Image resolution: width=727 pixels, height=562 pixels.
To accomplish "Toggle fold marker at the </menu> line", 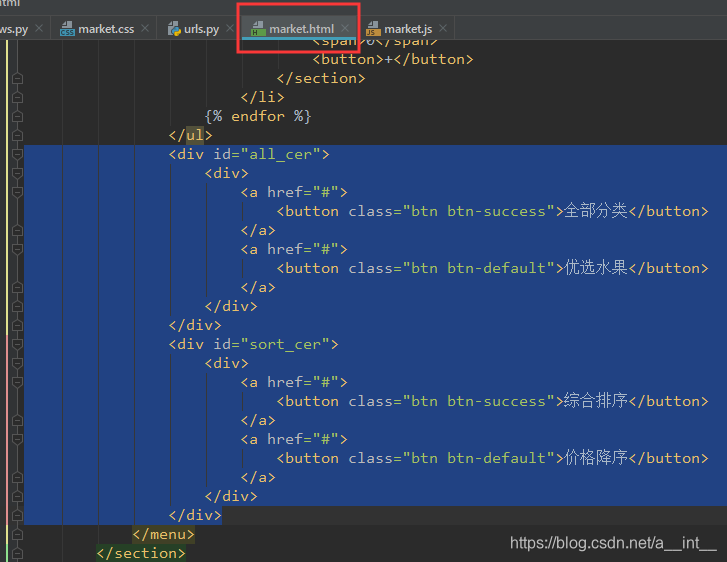I will tap(17, 535).
